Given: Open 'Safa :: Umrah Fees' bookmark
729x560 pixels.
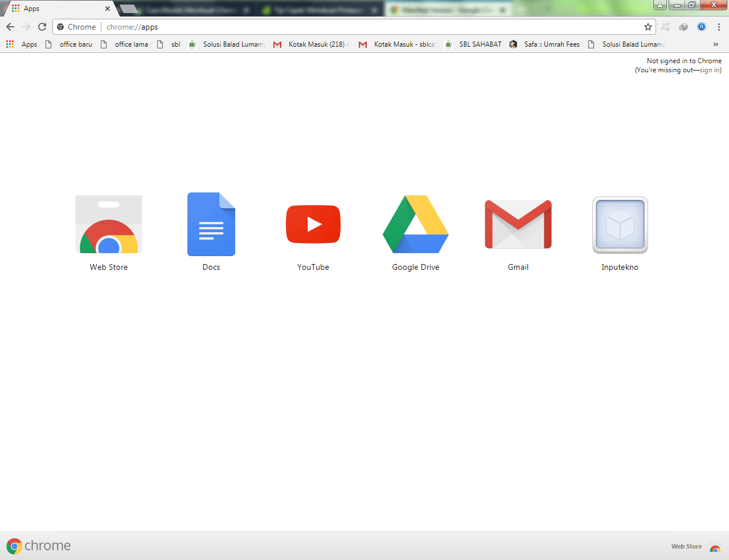Looking at the screenshot, I should [x=545, y=44].
